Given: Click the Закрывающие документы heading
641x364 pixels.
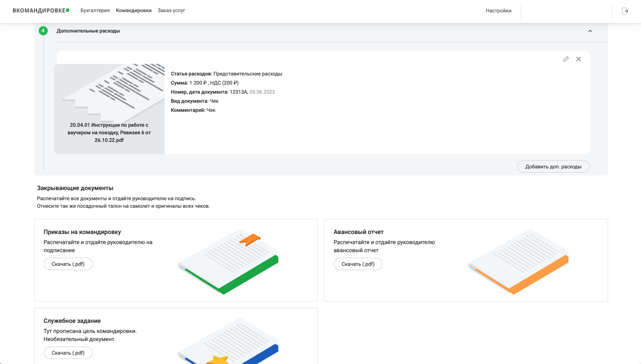Looking at the screenshot, I should 75,188.
